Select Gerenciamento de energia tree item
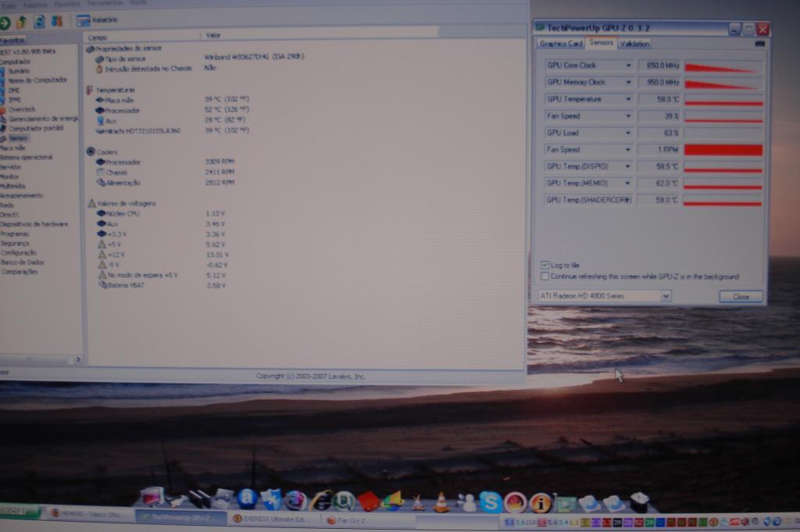800x532 pixels. pyautogui.click(x=43, y=119)
